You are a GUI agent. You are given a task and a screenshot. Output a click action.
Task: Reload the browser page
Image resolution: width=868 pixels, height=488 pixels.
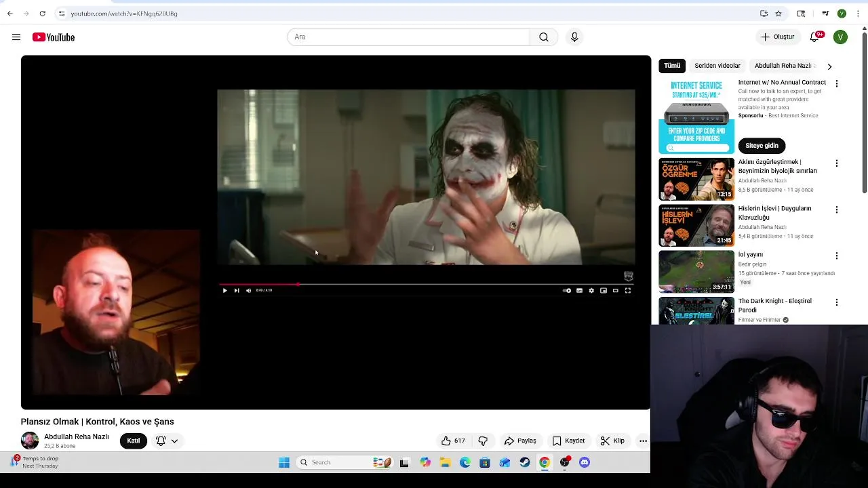(42, 14)
